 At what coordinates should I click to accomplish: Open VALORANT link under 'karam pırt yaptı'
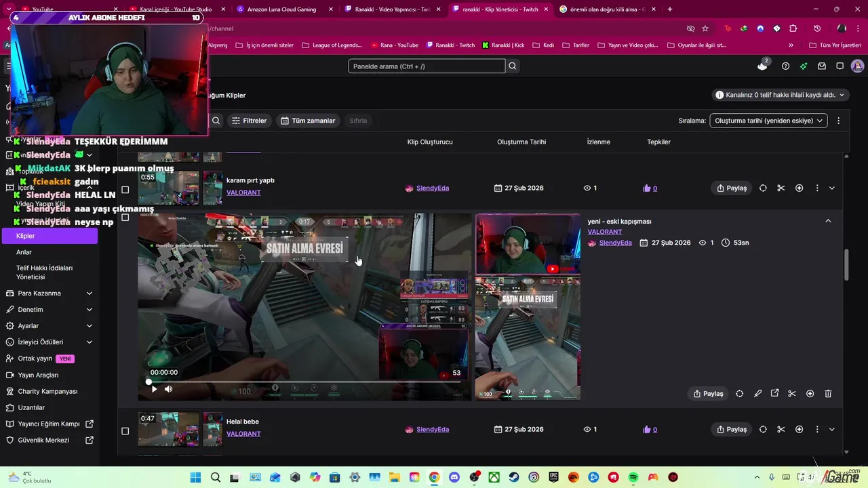pos(243,192)
